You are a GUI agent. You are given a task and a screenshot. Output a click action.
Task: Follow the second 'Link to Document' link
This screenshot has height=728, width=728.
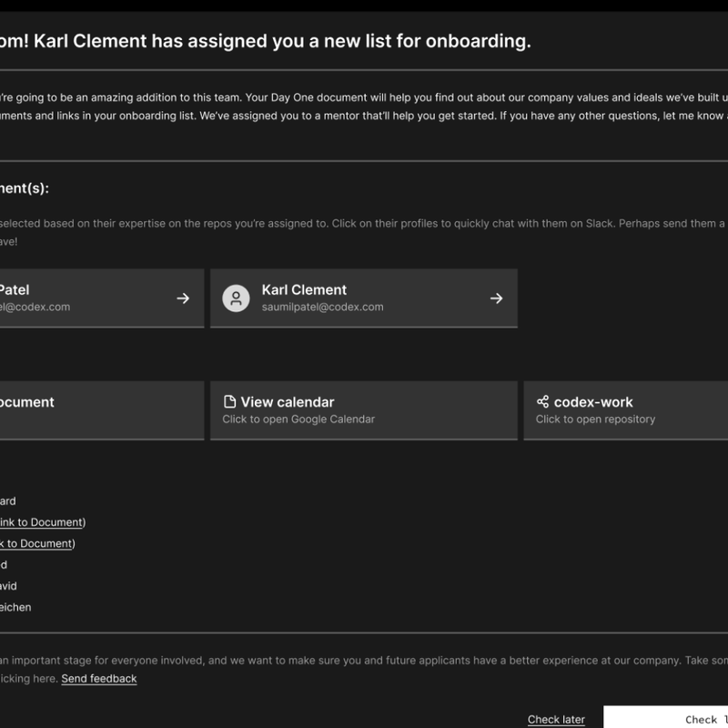[x=36, y=543]
